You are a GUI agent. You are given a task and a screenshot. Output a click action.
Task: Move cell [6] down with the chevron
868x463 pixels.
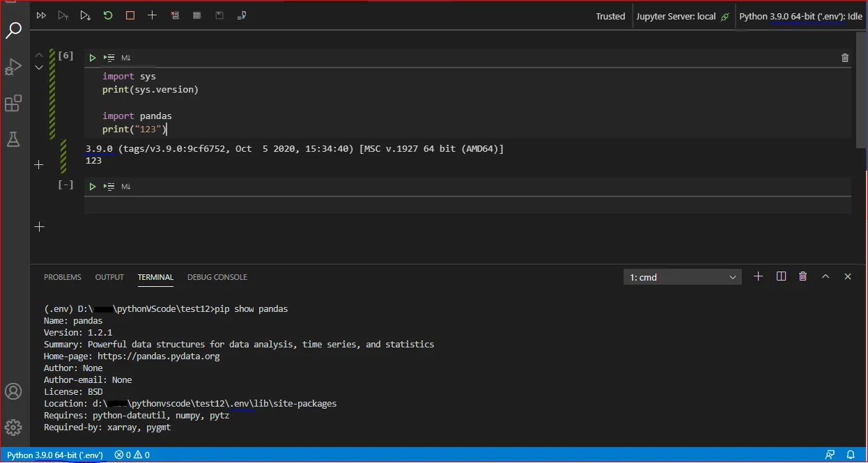39,68
